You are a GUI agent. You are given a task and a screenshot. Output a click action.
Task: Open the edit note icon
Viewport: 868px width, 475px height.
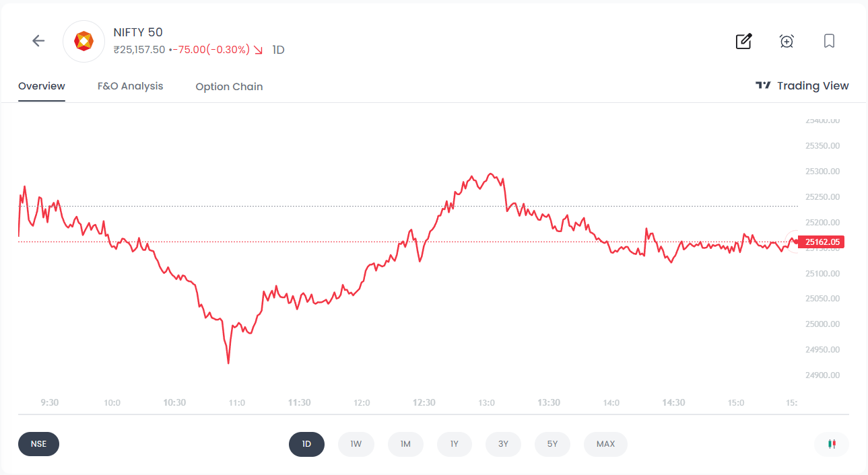pyautogui.click(x=743, y=41)
